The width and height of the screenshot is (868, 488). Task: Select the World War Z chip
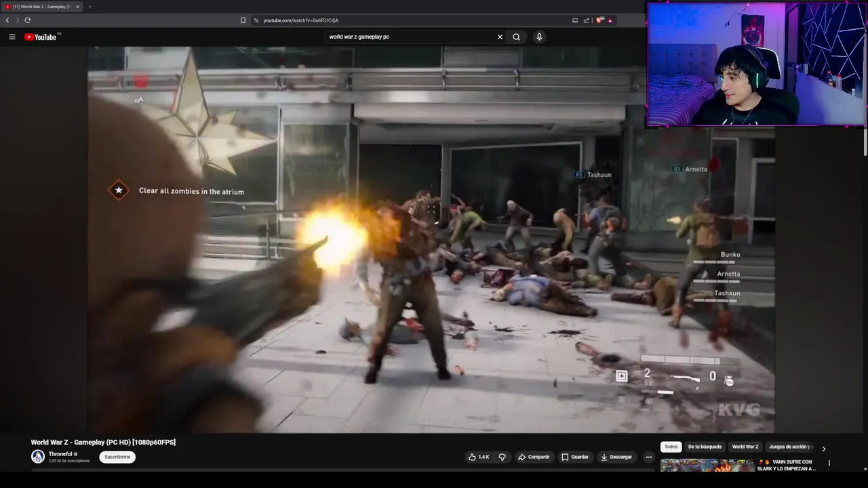(745, 447)
